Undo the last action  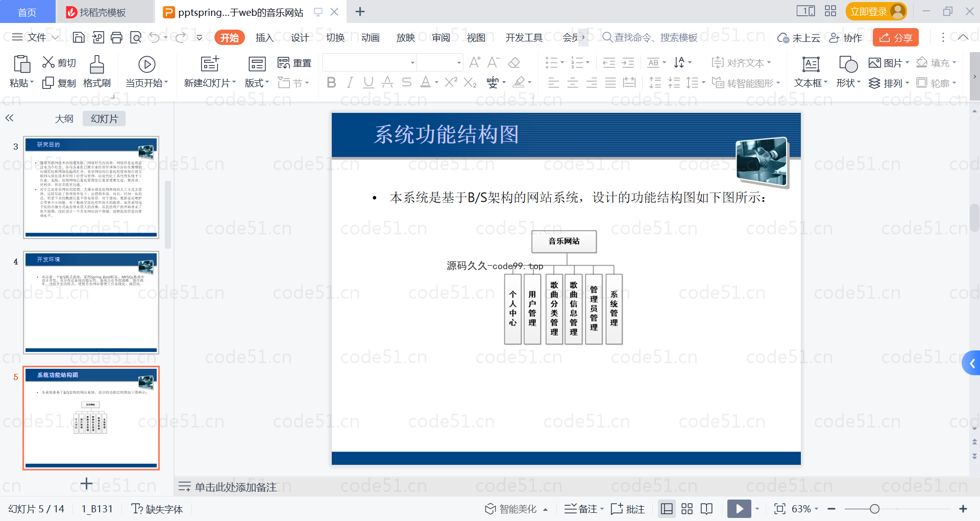tap(155, 37)
